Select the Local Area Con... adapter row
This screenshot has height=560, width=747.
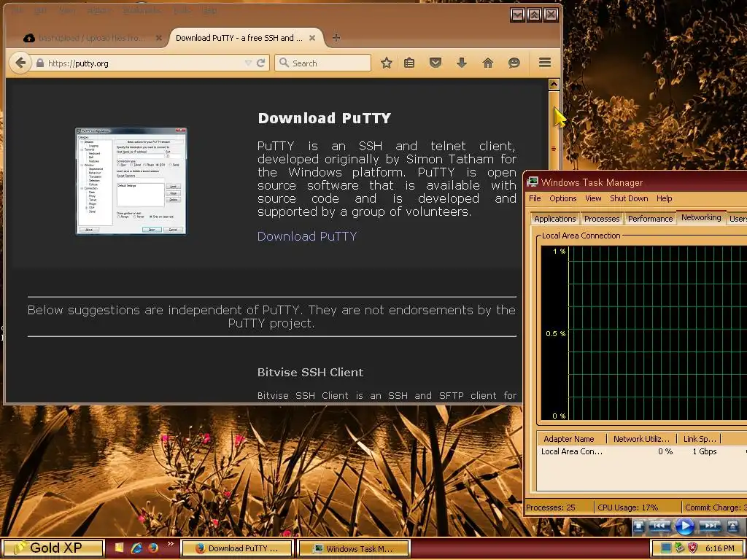pos(641,451)
